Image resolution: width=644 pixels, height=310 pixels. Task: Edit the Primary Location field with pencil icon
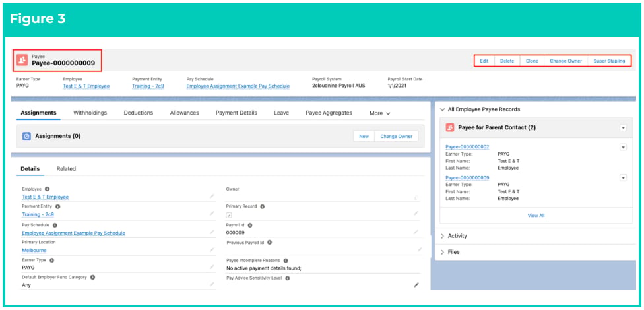[x=212, y=249]
